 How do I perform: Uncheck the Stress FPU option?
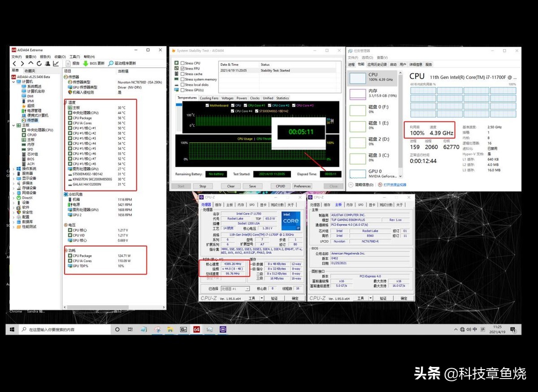tap(182, 69)
